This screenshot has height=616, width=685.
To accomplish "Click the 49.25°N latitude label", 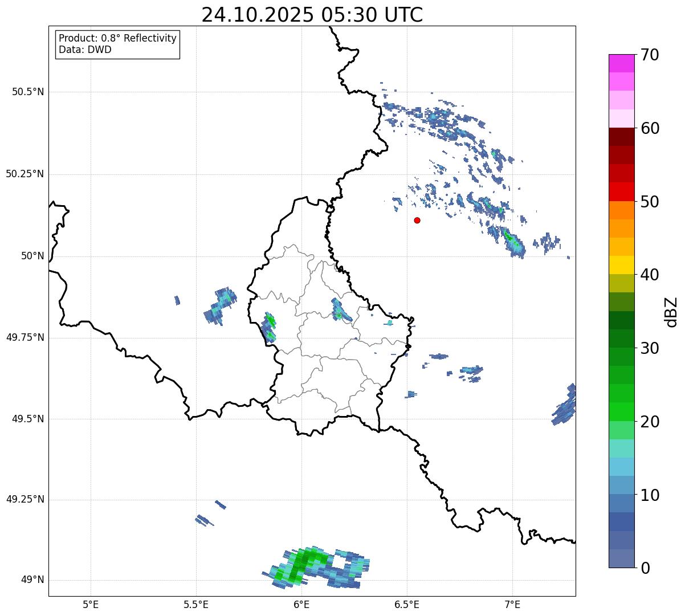I will coord(25,499).
